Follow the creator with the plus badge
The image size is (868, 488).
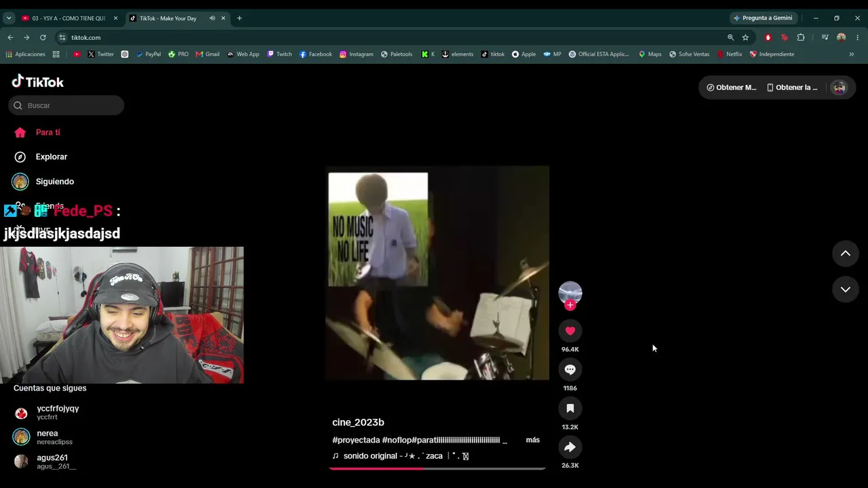(x=570, y=305)
